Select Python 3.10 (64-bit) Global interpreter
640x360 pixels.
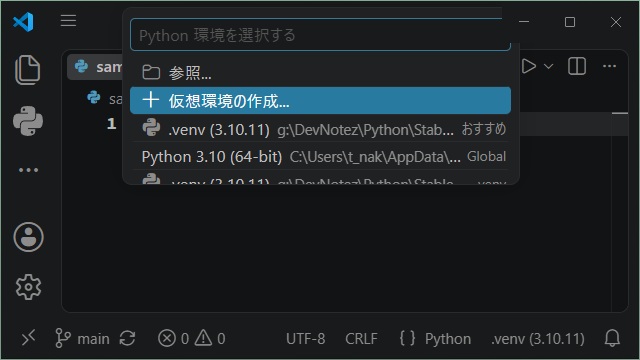tap(320, 157)
